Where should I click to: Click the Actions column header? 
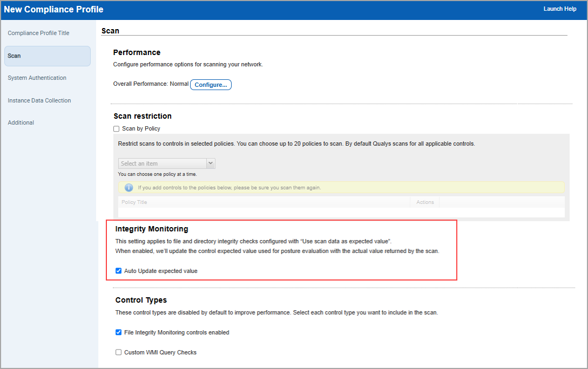(x=424, y=202)
